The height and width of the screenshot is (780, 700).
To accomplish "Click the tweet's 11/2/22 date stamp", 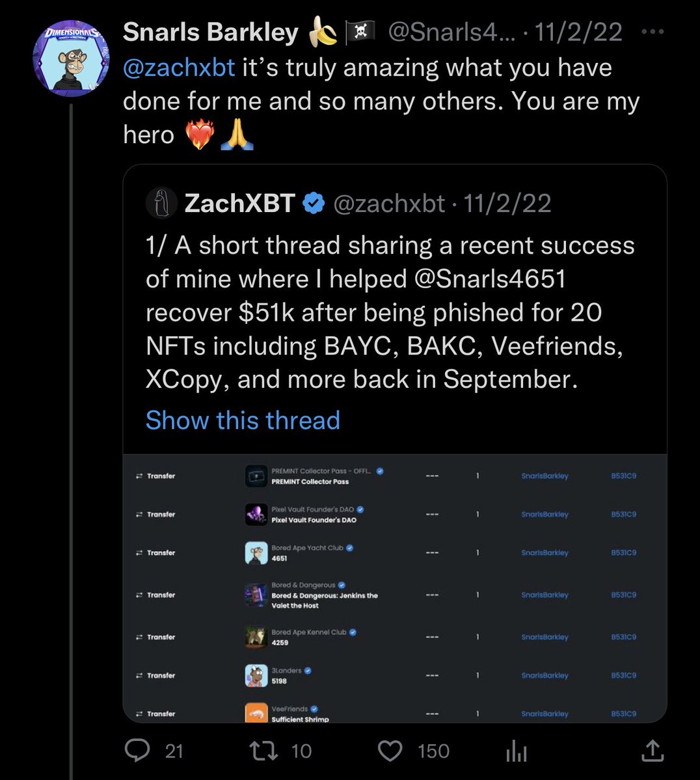I will tap(578, 32).
